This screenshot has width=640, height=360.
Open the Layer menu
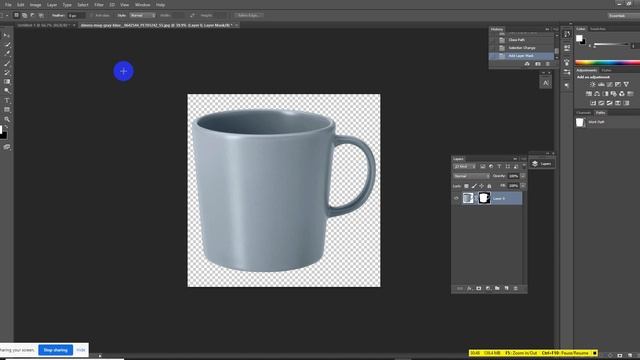52,5
